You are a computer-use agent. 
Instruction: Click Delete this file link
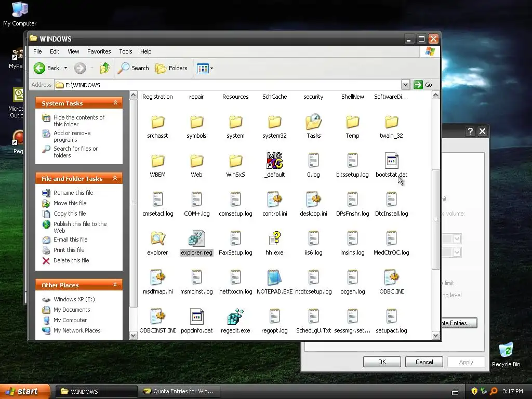[71, 260]
